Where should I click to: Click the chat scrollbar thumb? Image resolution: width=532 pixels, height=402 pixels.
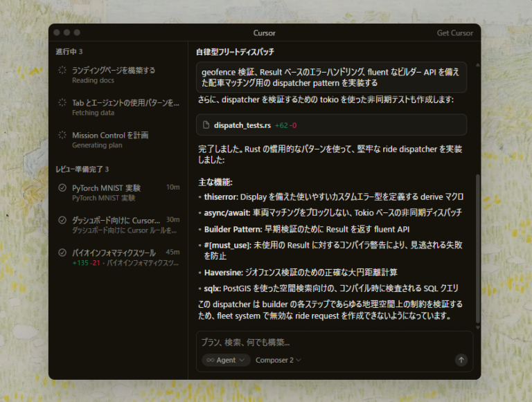pyautogui.click(x=478, y=249)
